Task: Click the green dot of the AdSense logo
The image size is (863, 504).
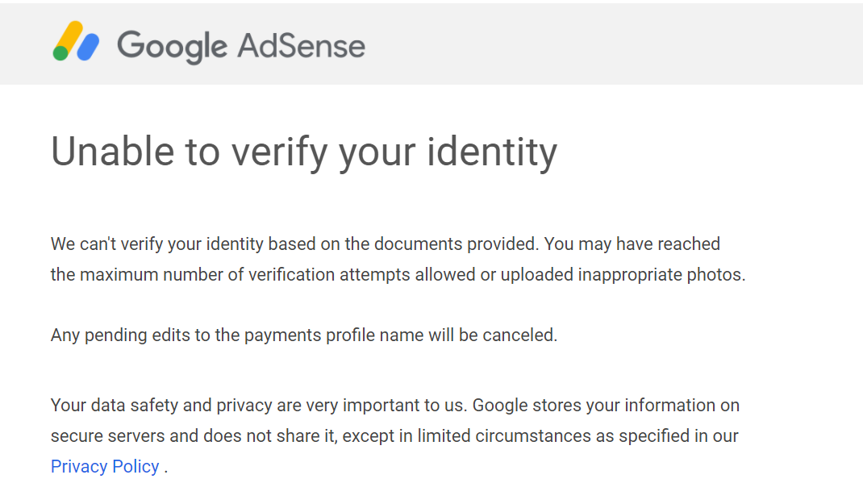Action: click(x=60, y=53)
